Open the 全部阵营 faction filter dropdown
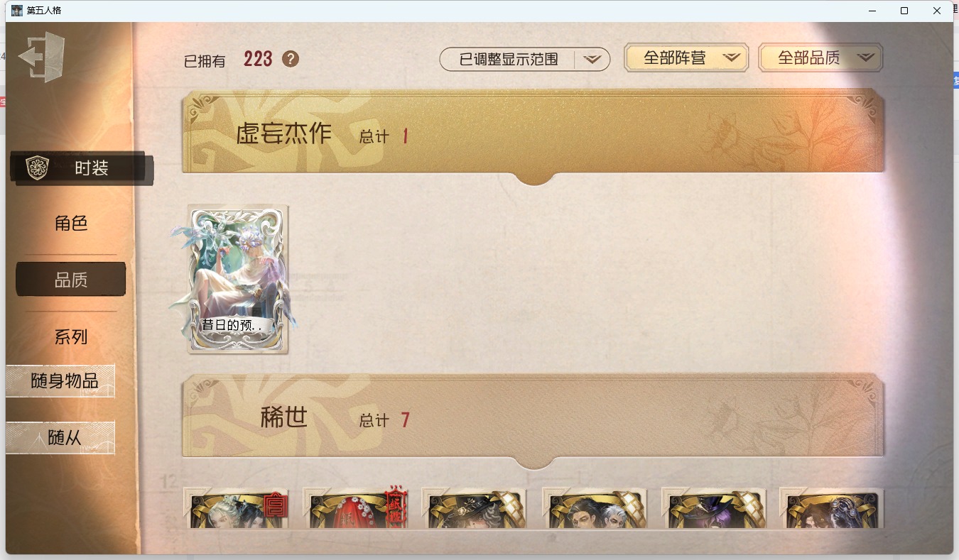Image resolution: width=959 pixels, height=560 pixels. pyautogui.click(x=686, y=58)
